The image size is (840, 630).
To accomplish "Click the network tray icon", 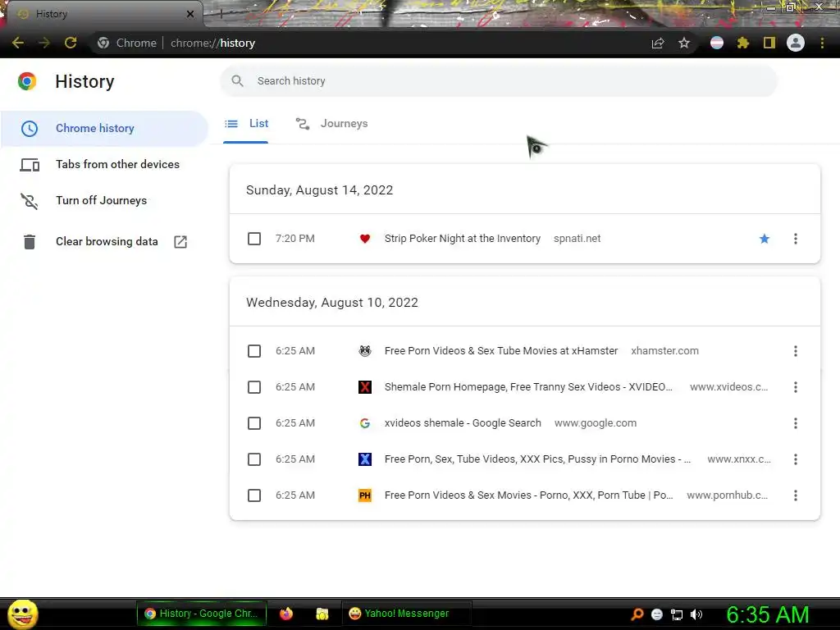I will tap(677, 614).
